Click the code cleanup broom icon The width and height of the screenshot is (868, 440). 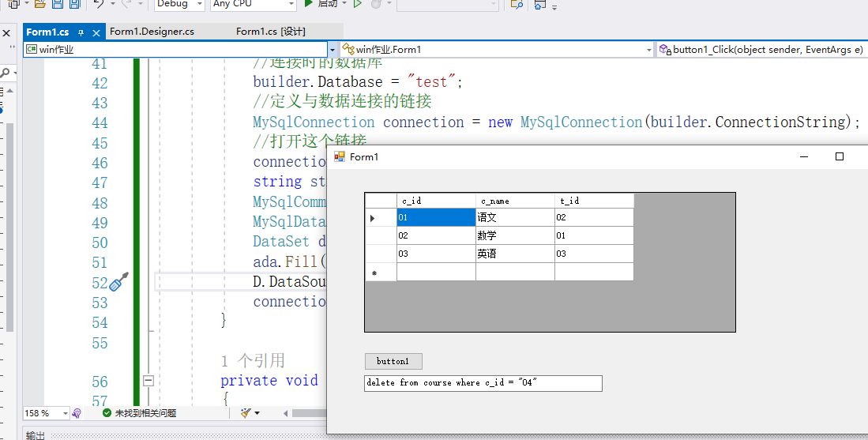click(x=246, y=413)
